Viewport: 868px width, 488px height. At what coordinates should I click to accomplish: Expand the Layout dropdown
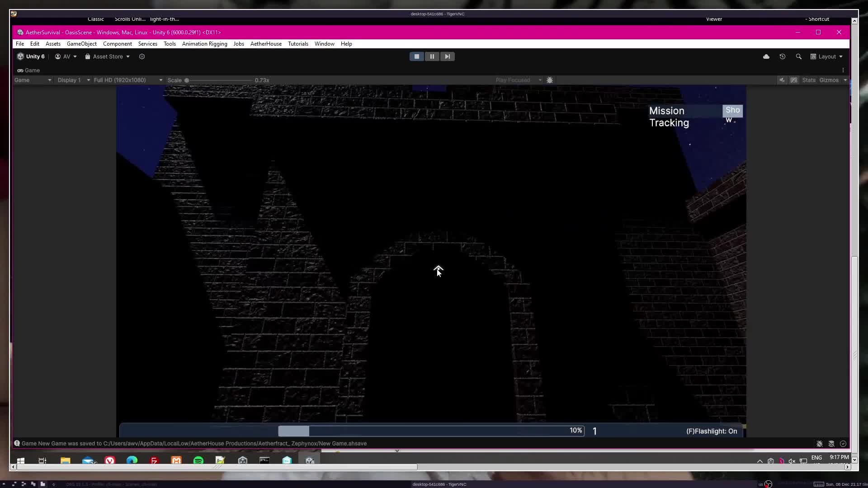[x=826, y=56]
